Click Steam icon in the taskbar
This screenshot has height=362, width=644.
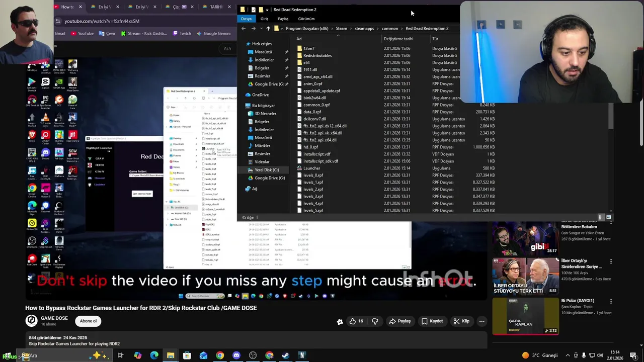(x=285, y=355)
